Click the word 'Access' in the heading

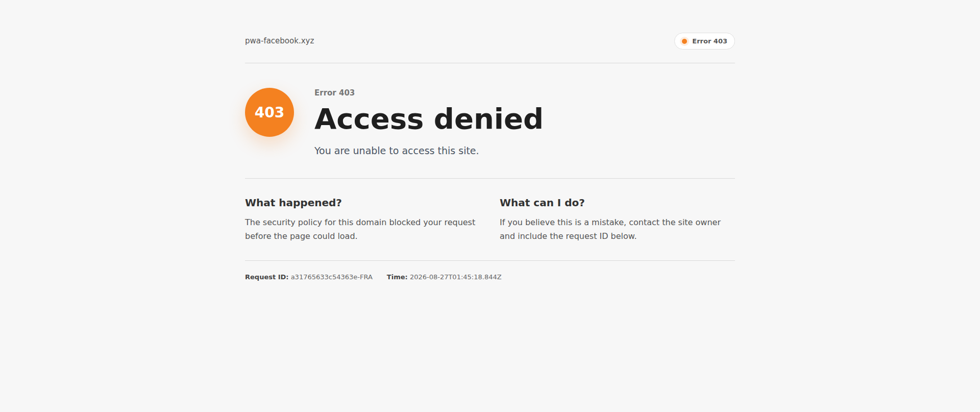[369, 119]
